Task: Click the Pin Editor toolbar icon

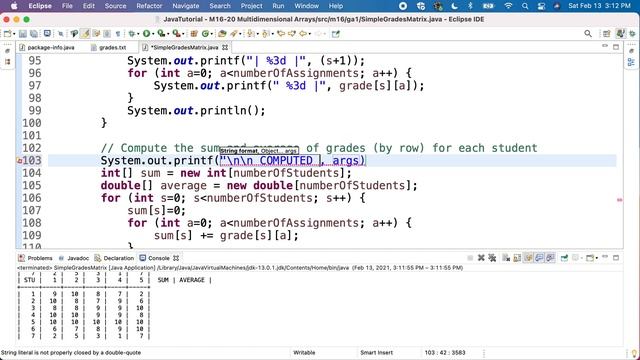Action: pyautogui.click(x=336, y=34)
